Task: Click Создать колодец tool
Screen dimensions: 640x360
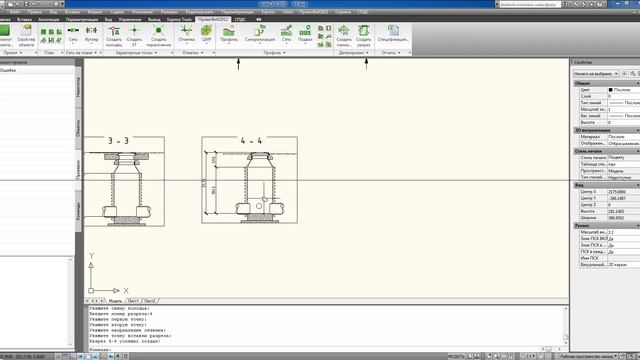Action: (114, 36)
